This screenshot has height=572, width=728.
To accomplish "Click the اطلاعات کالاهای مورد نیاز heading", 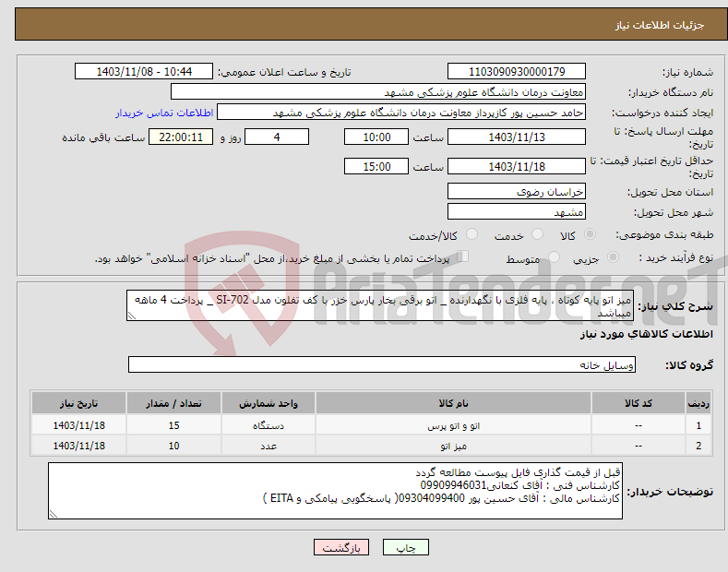I will point(646,334).
